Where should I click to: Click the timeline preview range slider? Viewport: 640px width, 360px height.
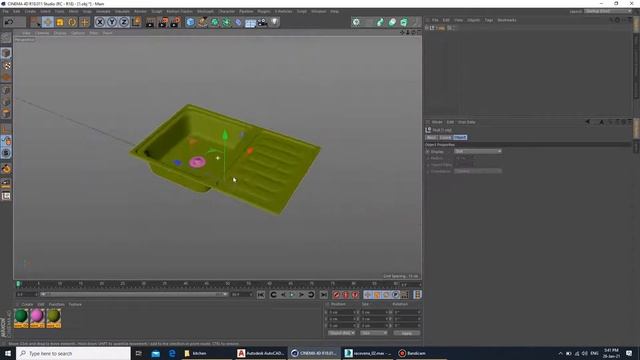pyautogui.click(x=134, y=294)
